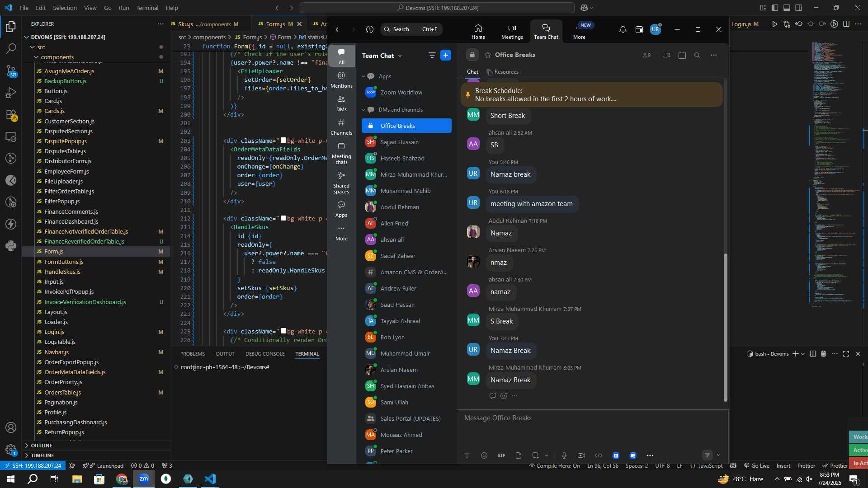Switch to PROBLEMS panel tab
This screenshot has height=488, width=868.
tap(192, 354)
